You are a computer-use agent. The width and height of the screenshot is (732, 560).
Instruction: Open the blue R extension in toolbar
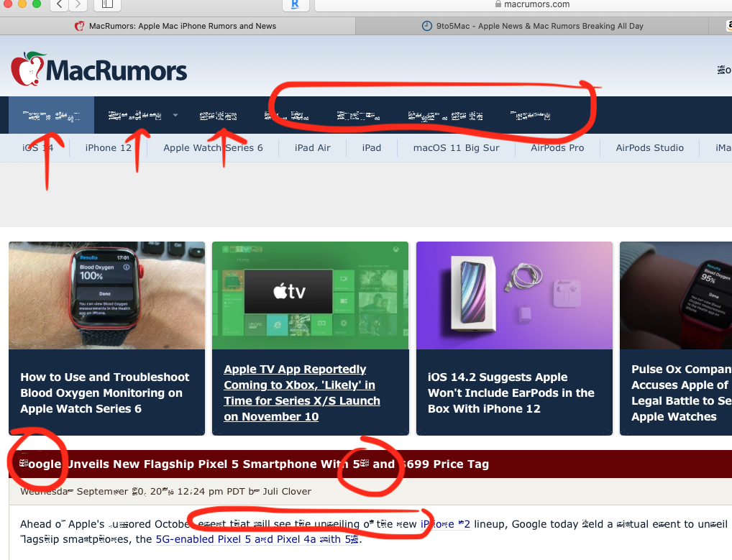click(295, 4)
